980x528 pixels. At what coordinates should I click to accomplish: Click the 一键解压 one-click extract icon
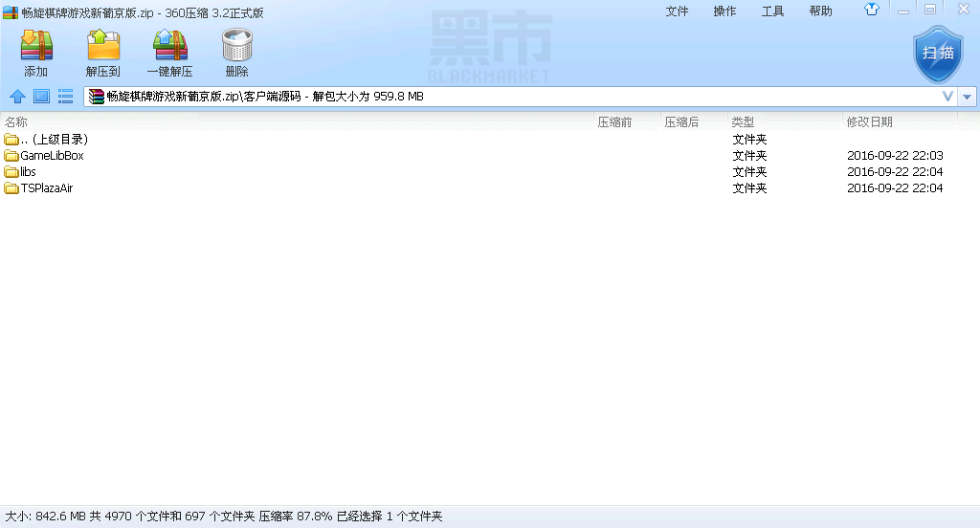click(170, 46)
